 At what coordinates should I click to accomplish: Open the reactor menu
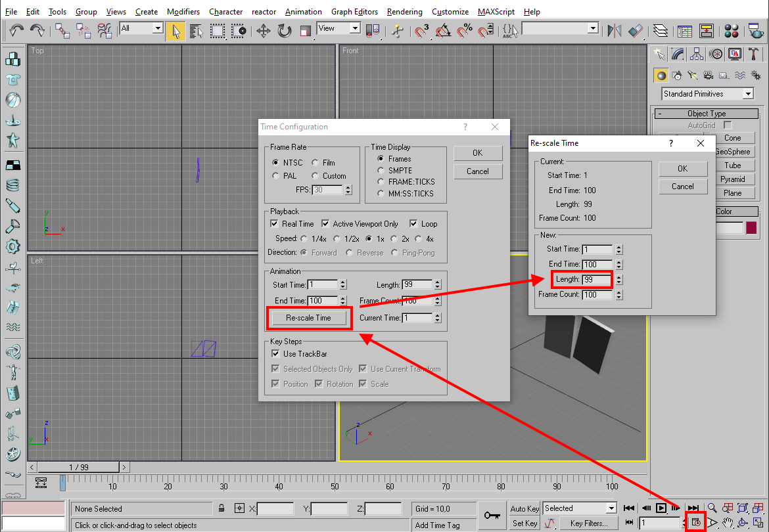pyautogui.click(x=264, y=12)
